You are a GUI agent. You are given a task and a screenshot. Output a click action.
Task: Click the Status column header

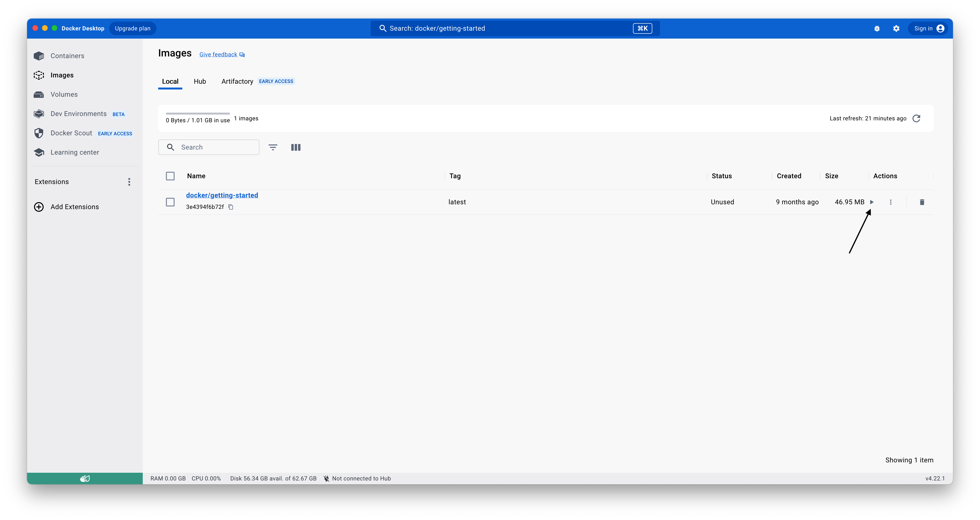(722, 176)
